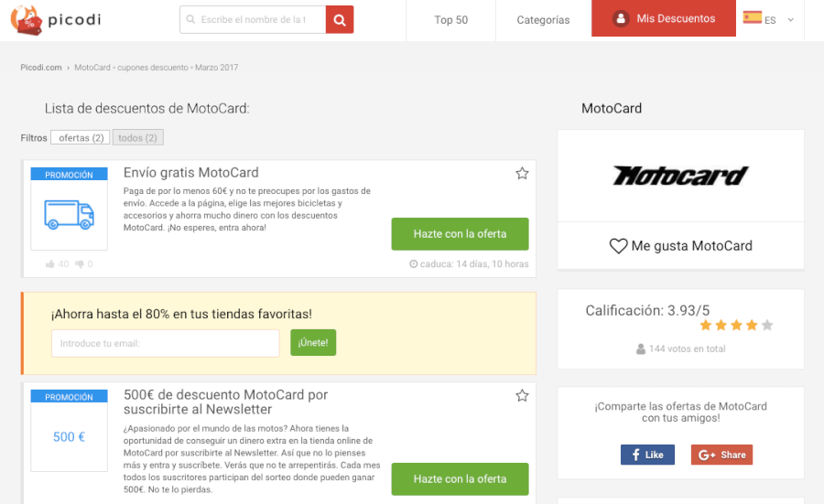
Task: Click thumbs down on Envío gratis offer
Action: [80, 264]
